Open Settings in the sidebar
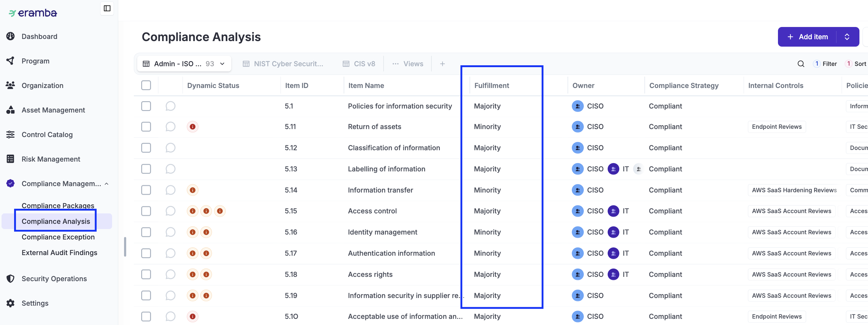This screenshot has width=868, height=325. 35,303
